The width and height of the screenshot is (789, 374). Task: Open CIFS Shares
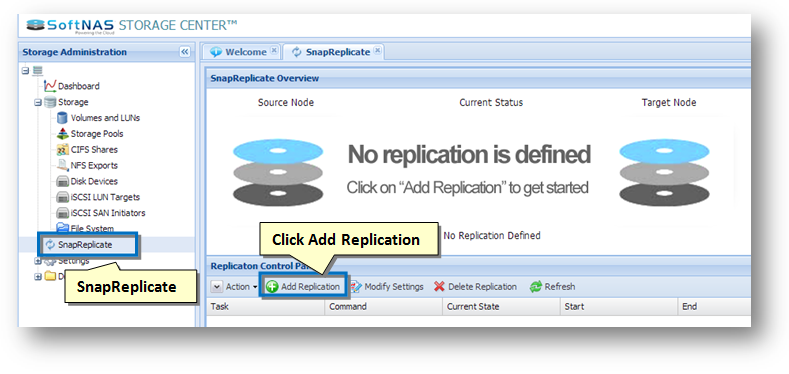point(94,149)
